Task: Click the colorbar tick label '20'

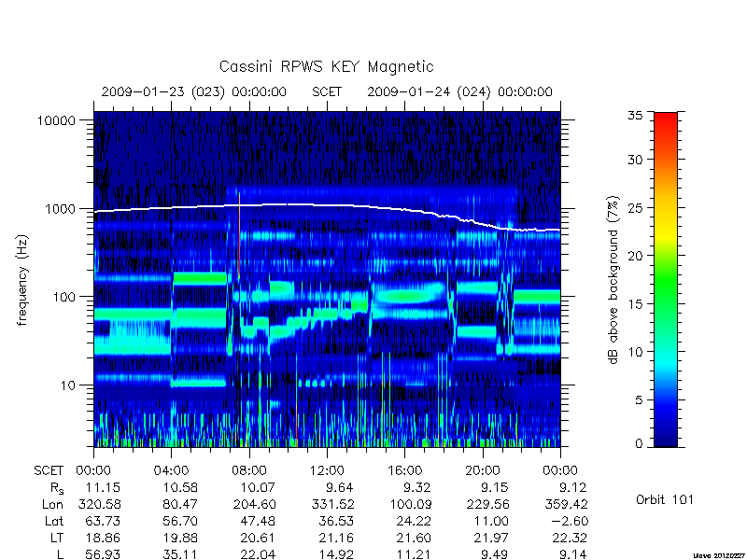Action: coord(635,256)
